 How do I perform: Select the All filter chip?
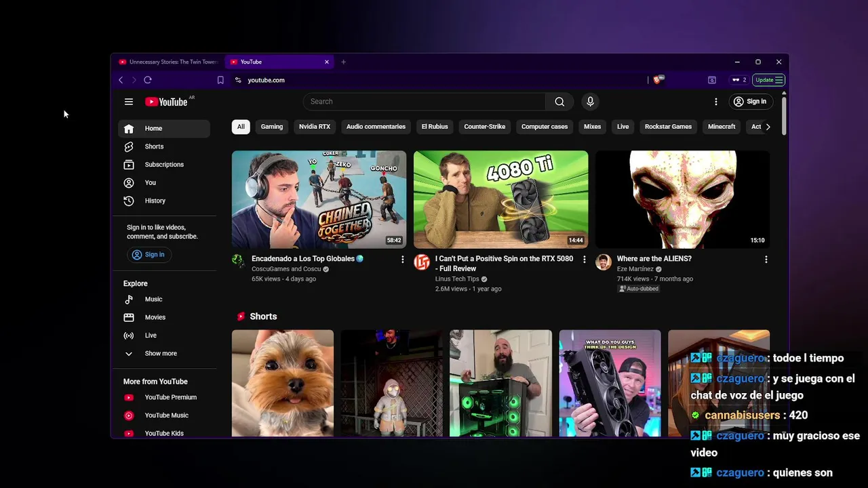pyautogui.click(x=241, y=127)
